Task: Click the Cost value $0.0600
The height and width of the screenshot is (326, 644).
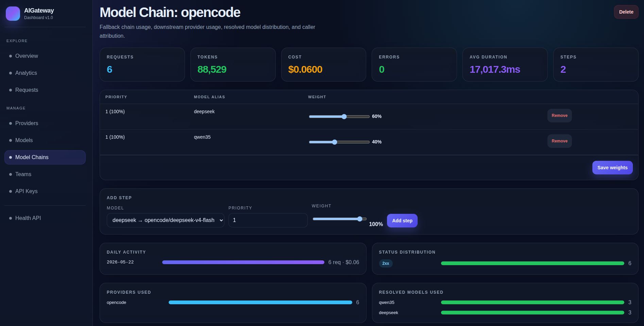Action: point(305,69)
